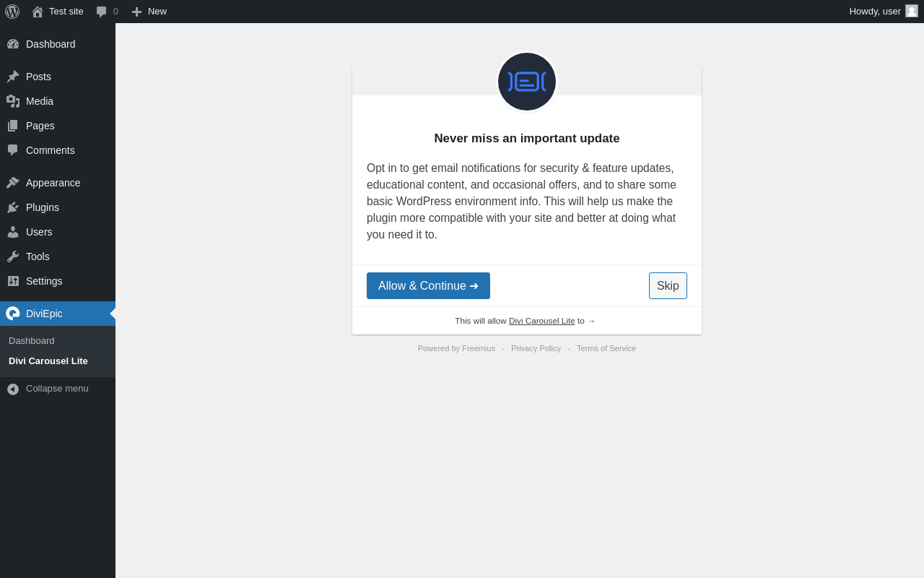This screenshot has width=924, height=578.
Task: Go to the Pages menu
Action: [x=58, y=126]
